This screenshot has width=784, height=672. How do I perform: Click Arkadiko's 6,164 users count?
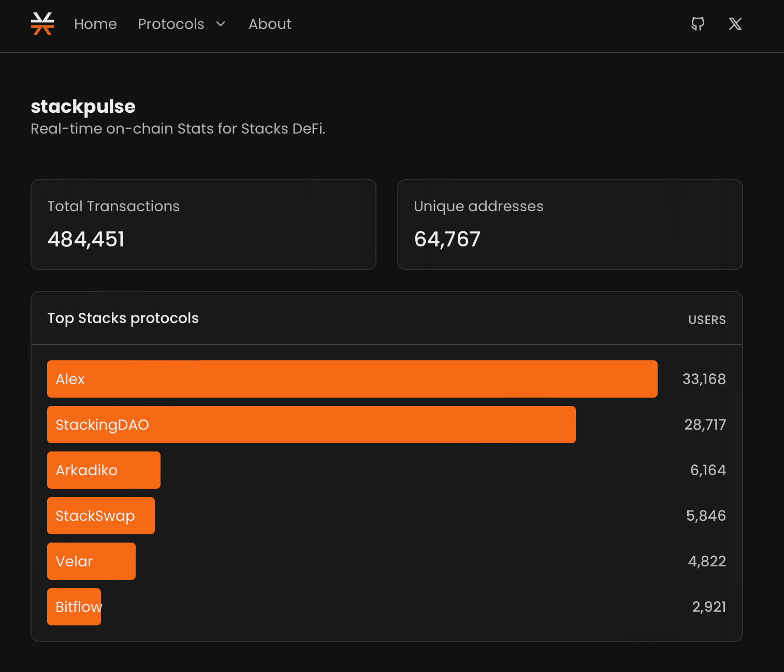coord(708,470)
